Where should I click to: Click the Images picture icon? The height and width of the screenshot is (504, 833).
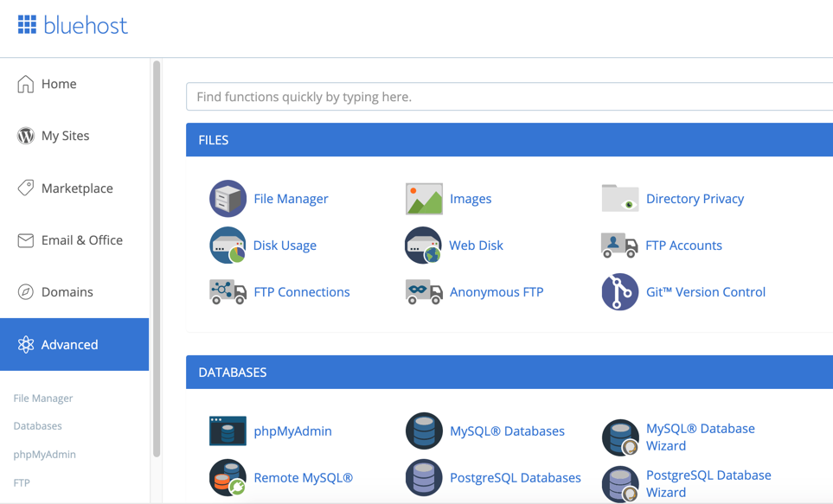(424, 199)
